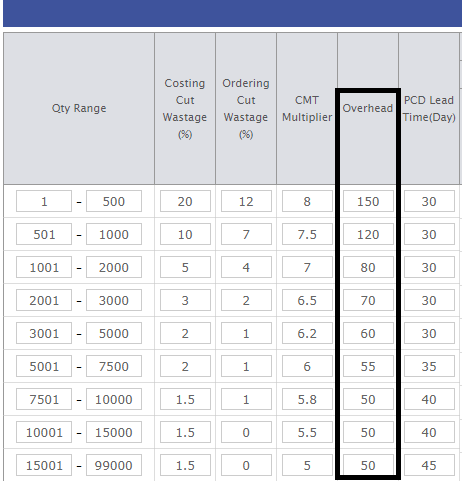Viewport: 462px width, 481px height.
Task: Select Ordering Cut Wastage field showing 12
Action: pos(246,201)
